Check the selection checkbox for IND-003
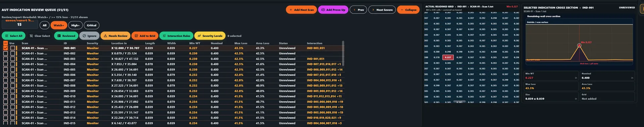This screenshot has width=644, height=127. pos(5,59)
